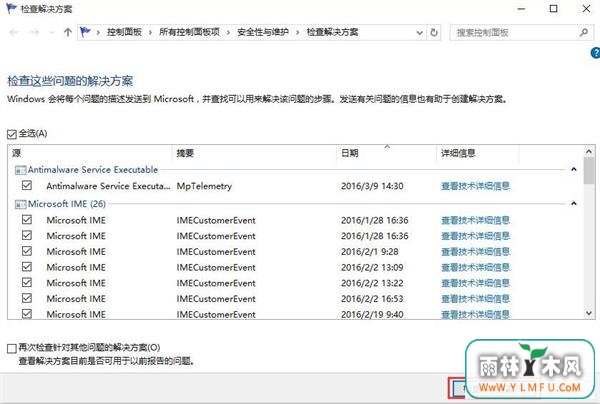Click the vertical scrollbar thumb of the list

click(589, 171)
